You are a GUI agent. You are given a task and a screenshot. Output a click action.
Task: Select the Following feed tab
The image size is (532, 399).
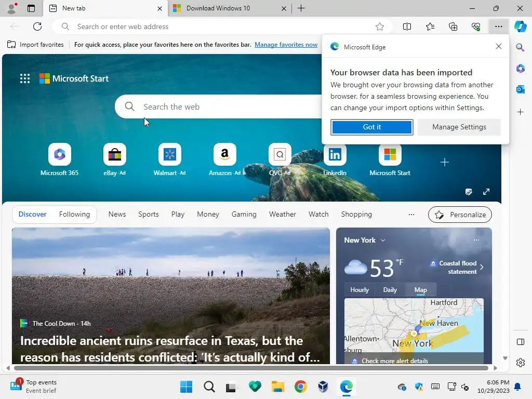tap(74, 214)
